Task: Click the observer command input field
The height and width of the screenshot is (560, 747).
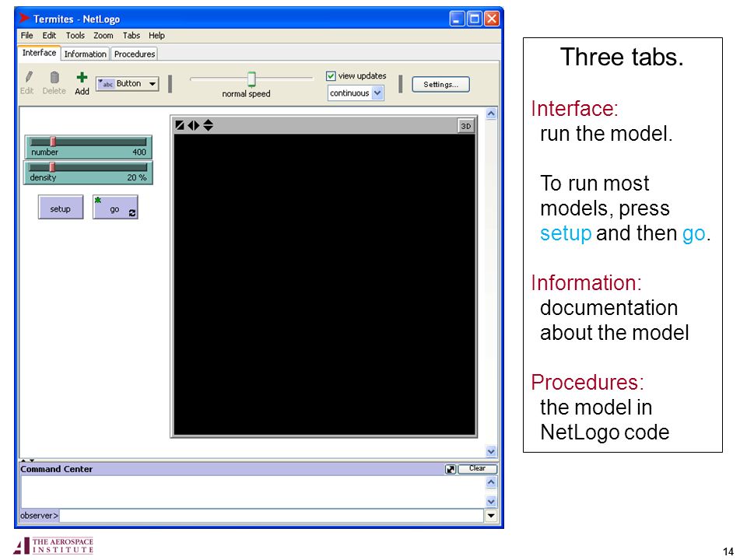Action: 272,515
